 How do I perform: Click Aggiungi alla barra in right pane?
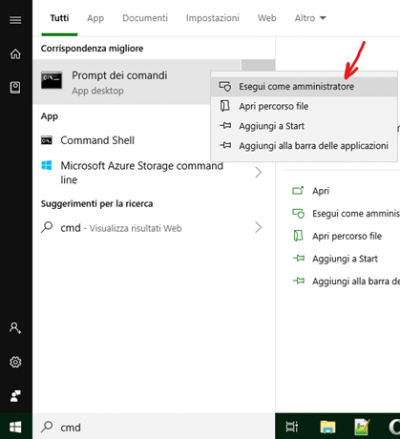(x=356, y=281)
